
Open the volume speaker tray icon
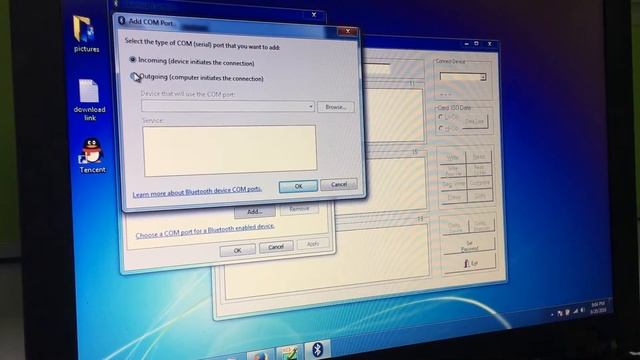pyautogui.click(x=582, y=310)
